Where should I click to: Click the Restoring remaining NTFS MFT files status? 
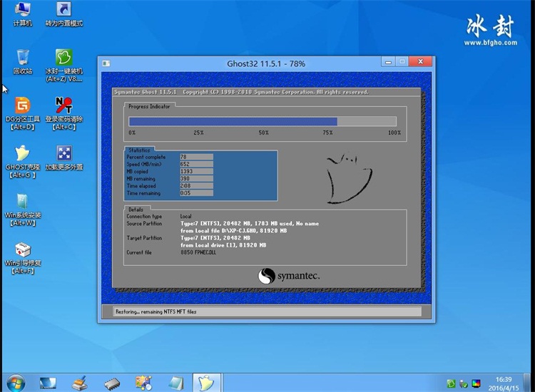(x=156, y=311)
